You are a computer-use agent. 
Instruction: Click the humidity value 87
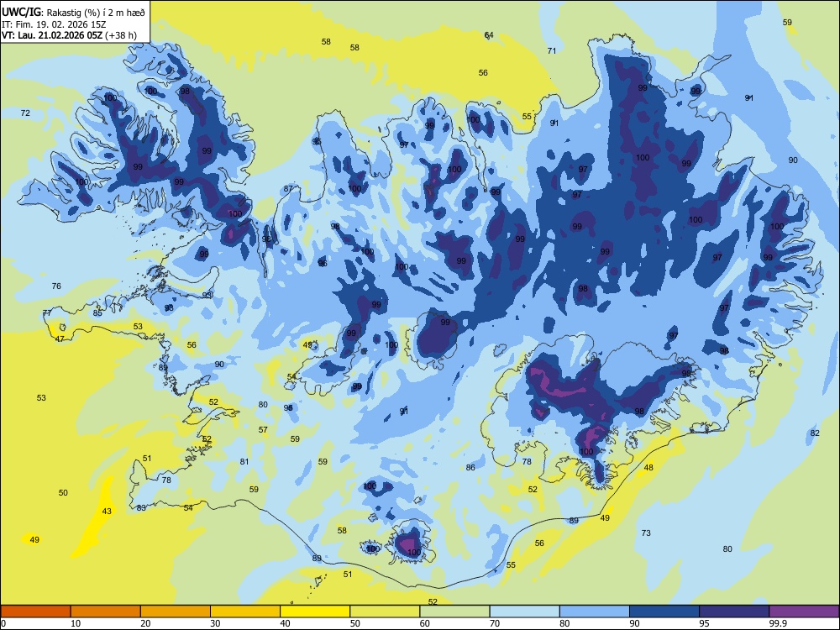[288, 188]
